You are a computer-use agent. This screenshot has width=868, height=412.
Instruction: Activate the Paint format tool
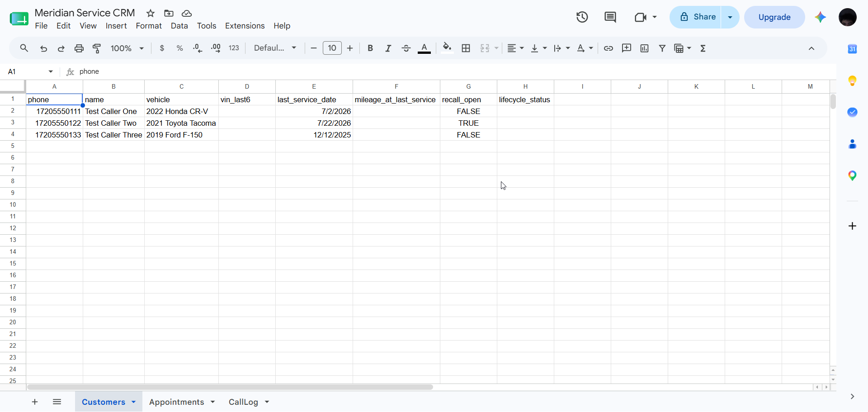tap(97, 48)
